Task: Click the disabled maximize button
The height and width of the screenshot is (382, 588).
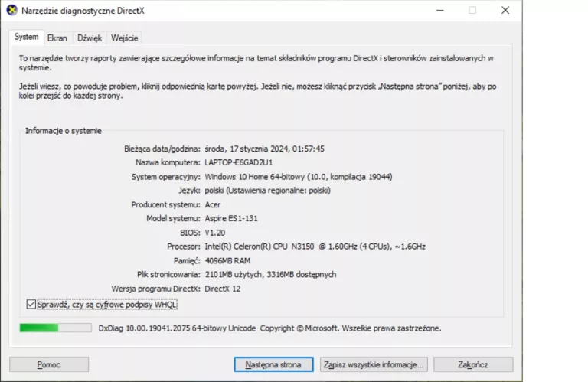Action: tap(472, 11)
